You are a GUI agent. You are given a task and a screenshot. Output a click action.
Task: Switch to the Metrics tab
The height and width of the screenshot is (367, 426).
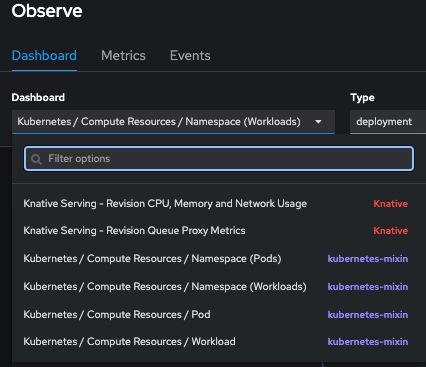(123, 55)
